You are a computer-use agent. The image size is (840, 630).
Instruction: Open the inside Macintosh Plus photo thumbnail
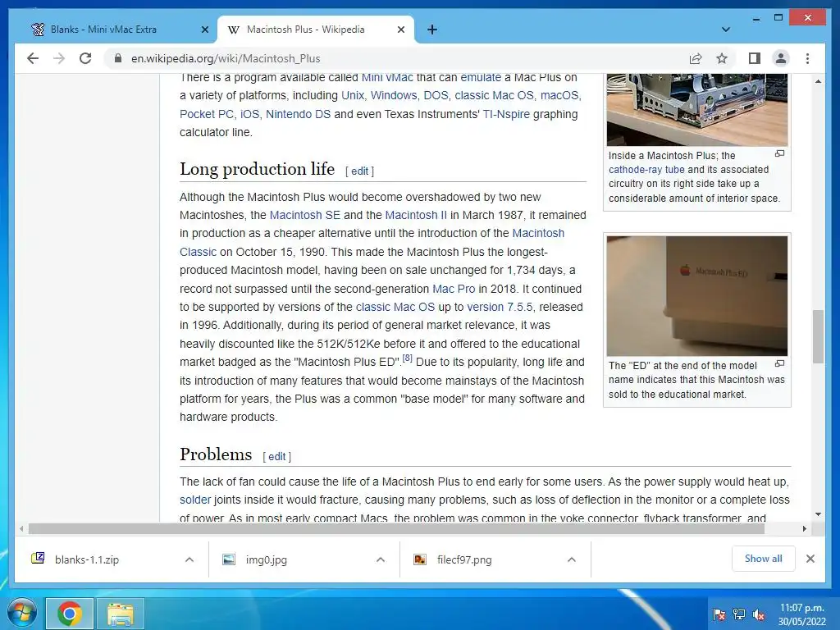point(697,110)
